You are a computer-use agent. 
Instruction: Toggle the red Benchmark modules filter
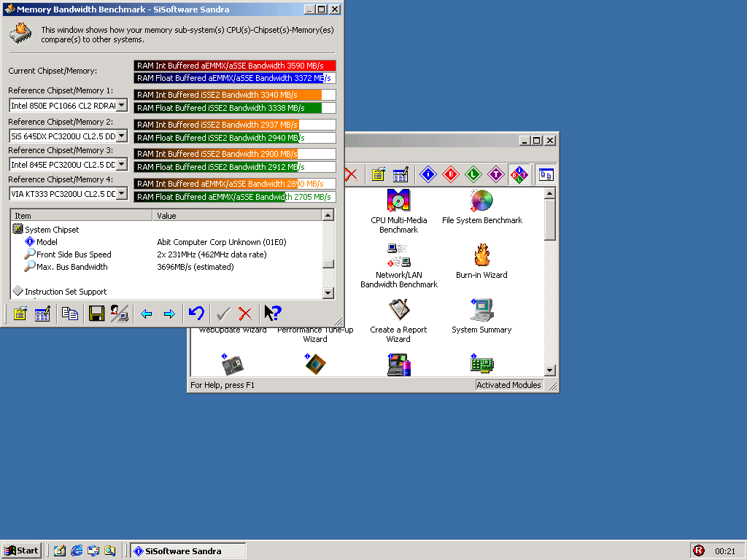(x=451, y=174)
